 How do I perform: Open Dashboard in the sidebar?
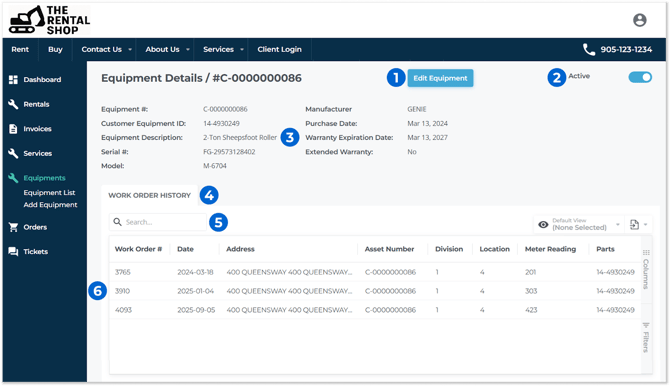click(42, 80)
